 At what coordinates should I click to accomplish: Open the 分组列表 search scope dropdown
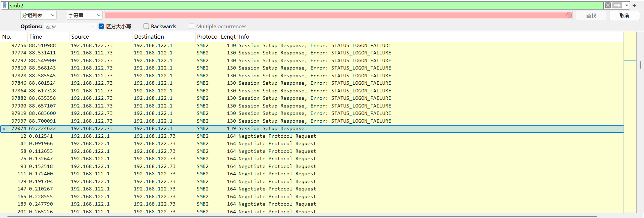click(38, 15)
